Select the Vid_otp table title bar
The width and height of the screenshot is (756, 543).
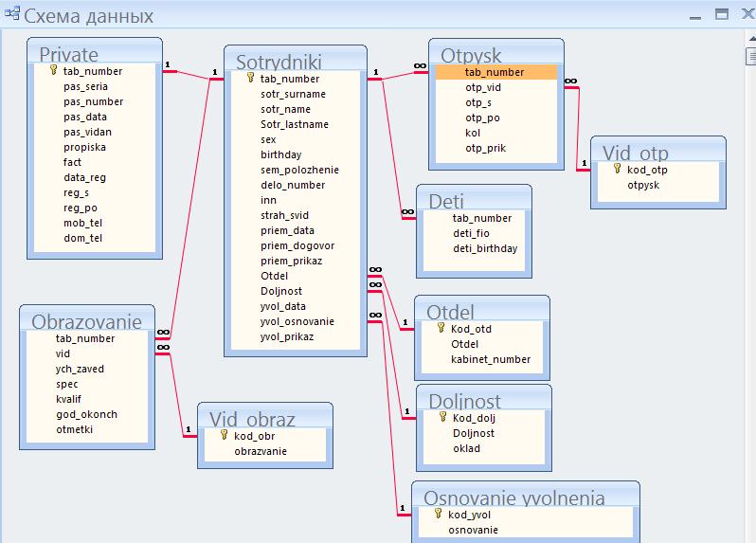point(658,150)
